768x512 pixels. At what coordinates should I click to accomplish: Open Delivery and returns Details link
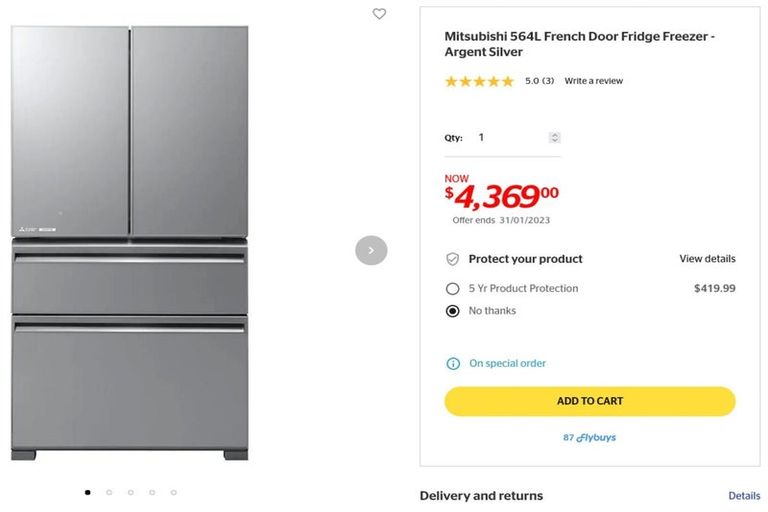click(744, 496)
